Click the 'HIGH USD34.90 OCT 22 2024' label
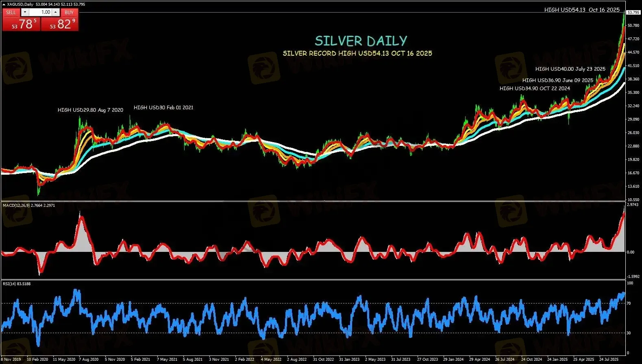 tap(535, 89)
